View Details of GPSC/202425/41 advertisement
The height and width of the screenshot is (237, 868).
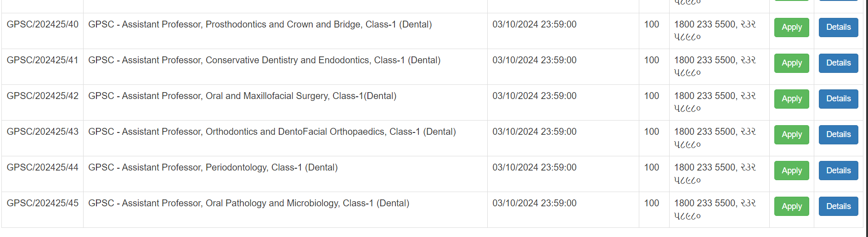pyautogui.click(x=838, y=63)
